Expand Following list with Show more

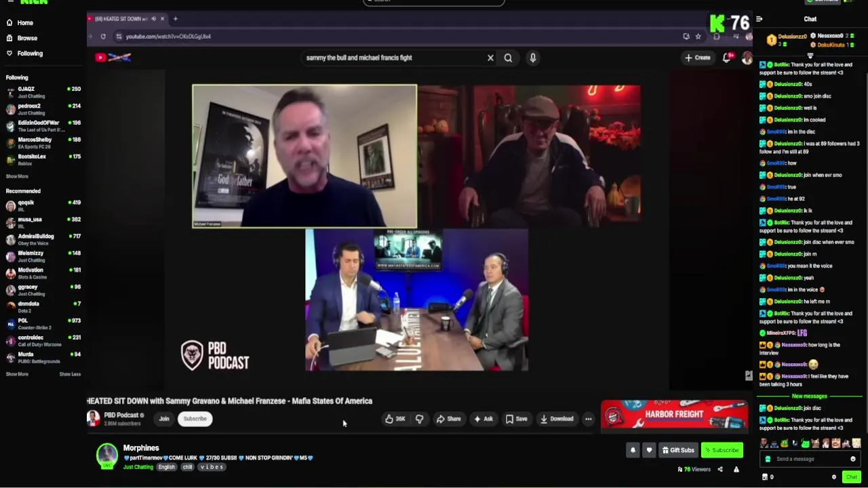pos(17,176)
